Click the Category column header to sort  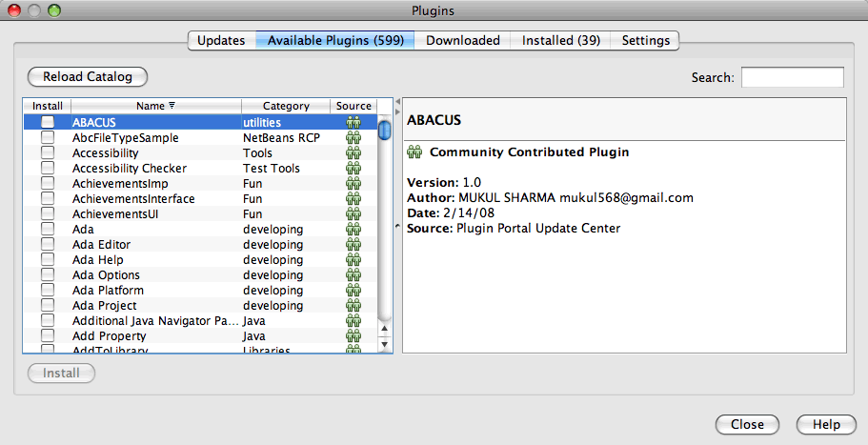pyautogui.click(x=286, y=106)
